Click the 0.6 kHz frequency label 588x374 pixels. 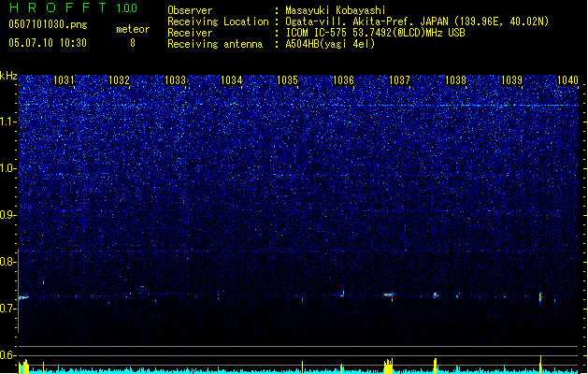(x=7, y=355)
